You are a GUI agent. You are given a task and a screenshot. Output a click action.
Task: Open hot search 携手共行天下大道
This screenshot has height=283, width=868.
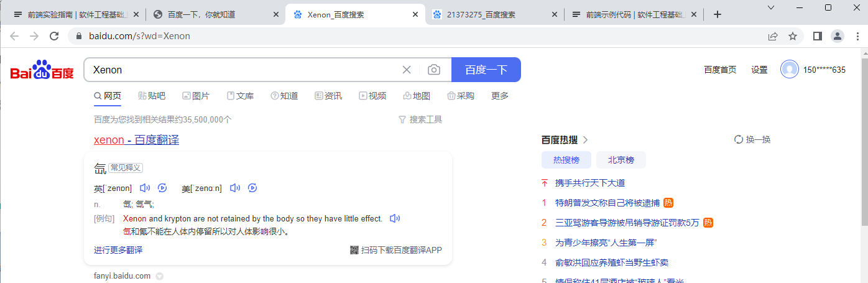tap(590, 183)
